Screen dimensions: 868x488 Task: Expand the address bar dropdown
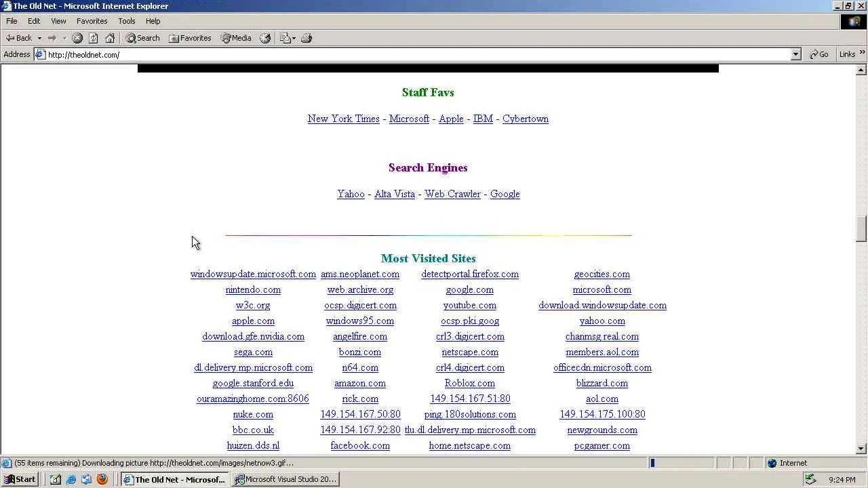coord(796,54)
